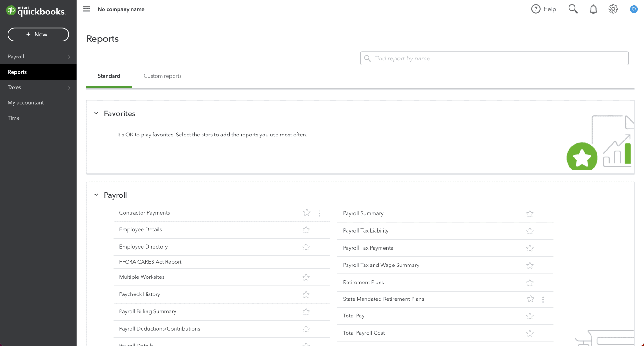Open the notifications bell icon
644x346 pixels.
593,9
